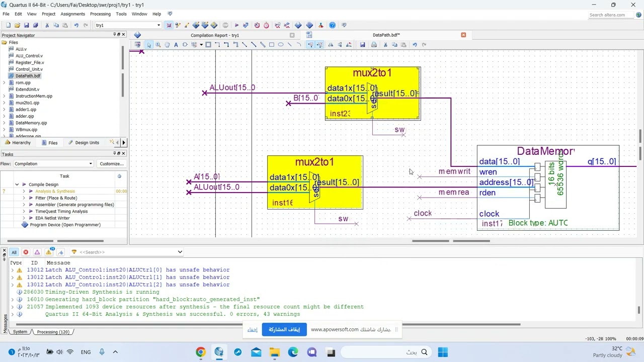This screenshot has width=644, height=362.
Task: Undo using the editor toolbar arrow
Action: [415, 45]
